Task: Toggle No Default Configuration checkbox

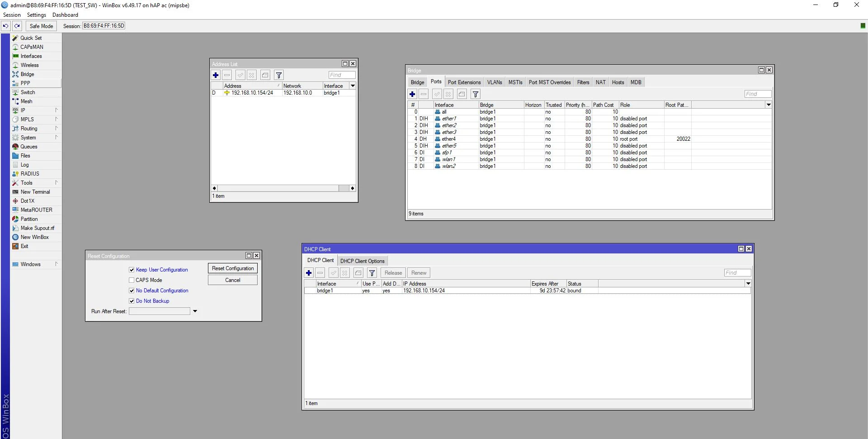Action: [132, 291]
